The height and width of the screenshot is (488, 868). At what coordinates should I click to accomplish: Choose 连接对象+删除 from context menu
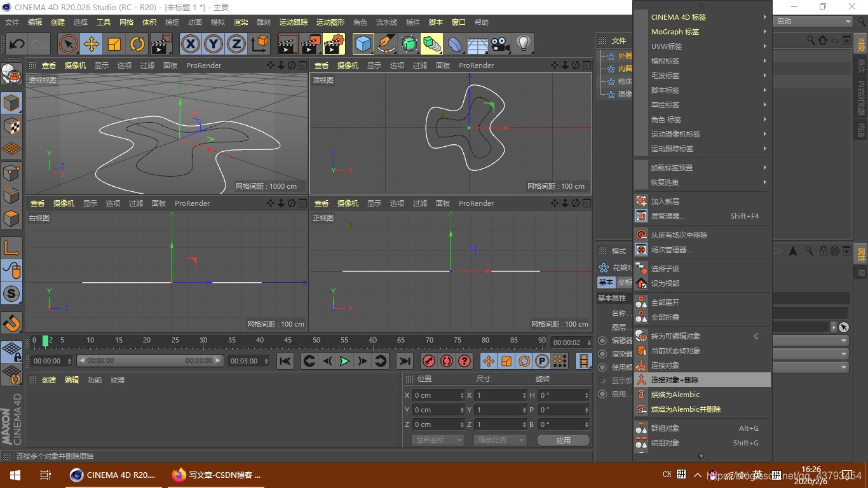point(702,380)
